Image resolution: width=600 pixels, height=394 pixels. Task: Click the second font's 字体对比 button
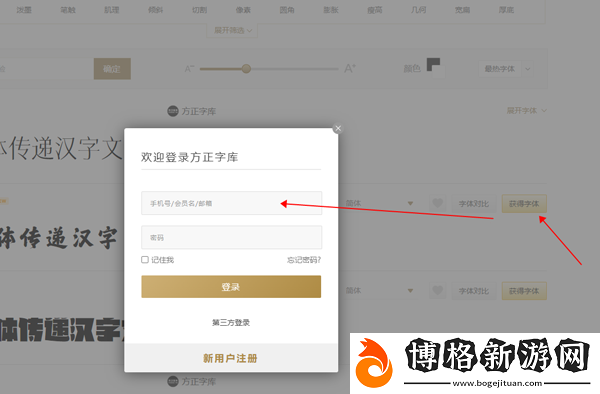pyautogui.click(x=474, y=291)
